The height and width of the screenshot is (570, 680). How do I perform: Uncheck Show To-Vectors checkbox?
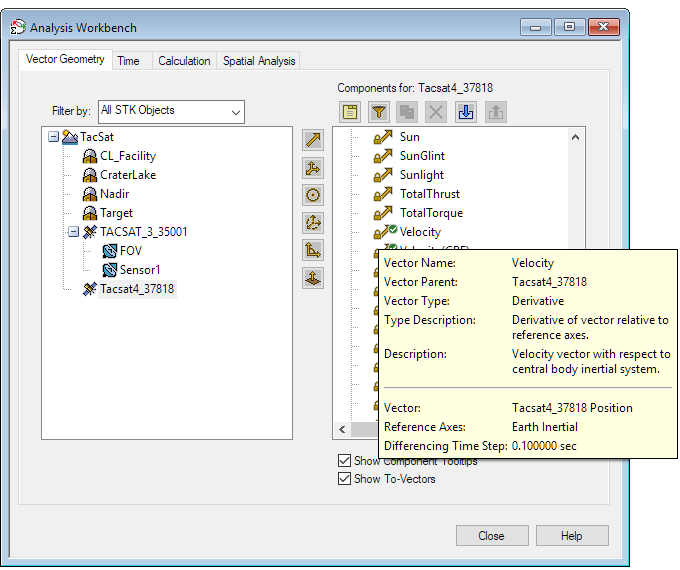345,479
